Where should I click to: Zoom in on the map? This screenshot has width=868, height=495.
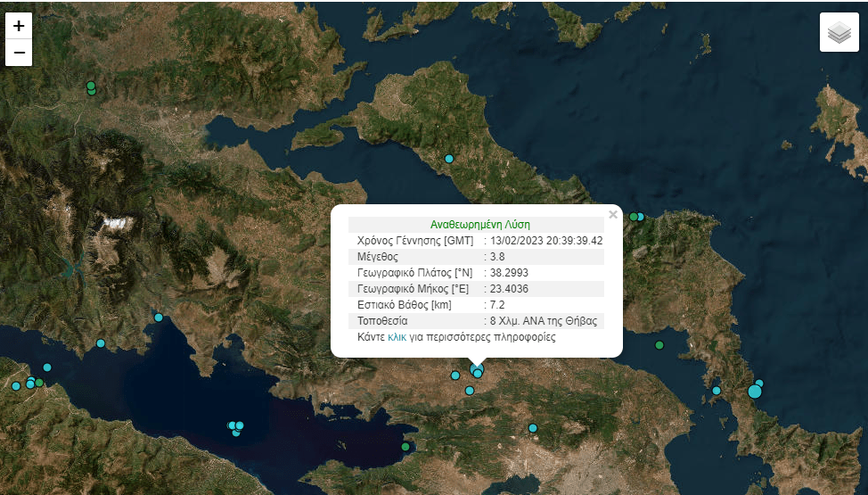pyautogui.click(x=19, y=26)
